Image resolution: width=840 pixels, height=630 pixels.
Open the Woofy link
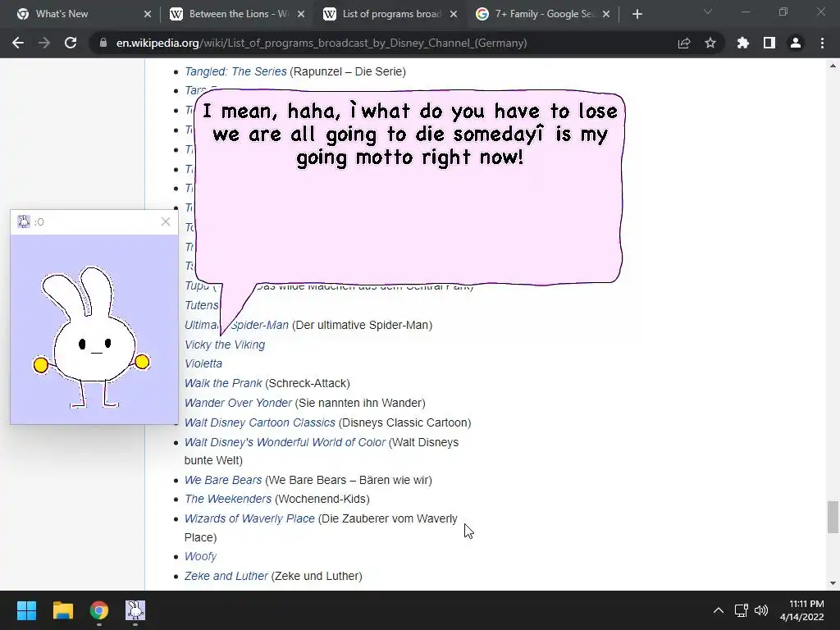(200, 556)
